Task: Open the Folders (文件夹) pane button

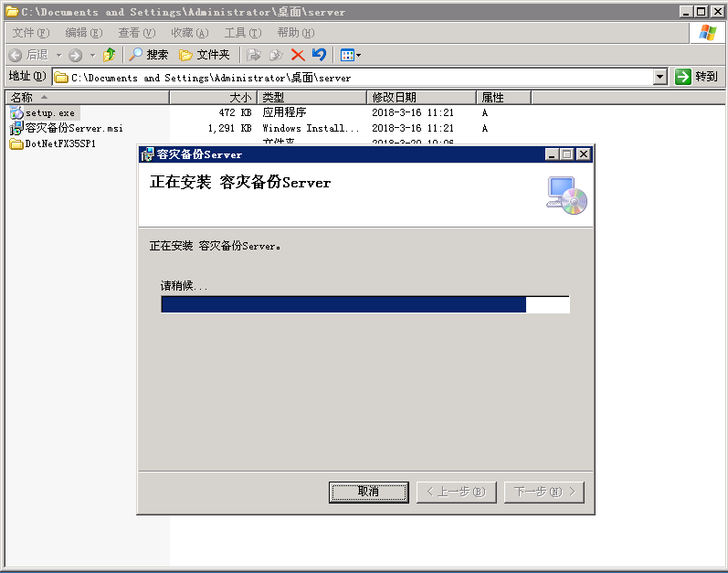Action: 205,55
